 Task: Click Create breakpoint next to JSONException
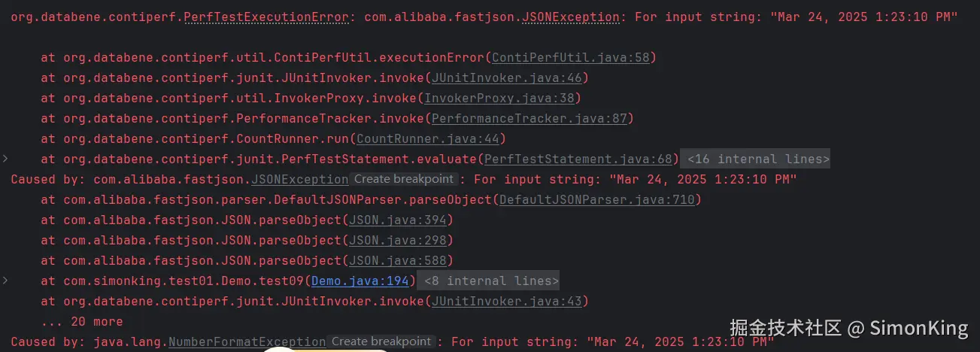pos(405,179)
